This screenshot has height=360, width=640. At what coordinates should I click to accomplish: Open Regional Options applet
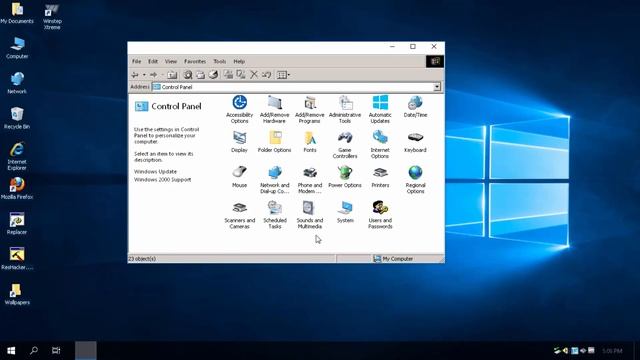coord(415,180)
